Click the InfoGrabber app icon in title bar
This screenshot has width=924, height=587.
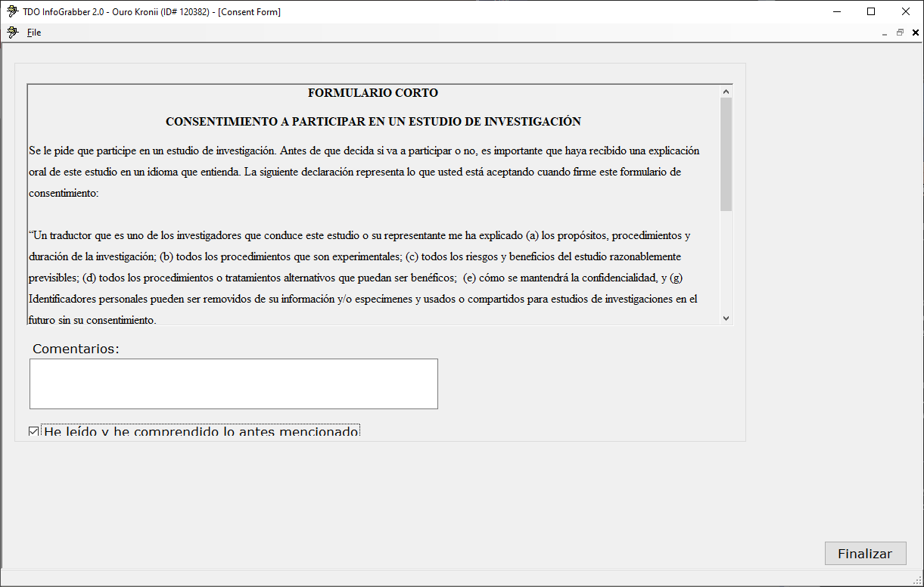click(x=11, y=11)
